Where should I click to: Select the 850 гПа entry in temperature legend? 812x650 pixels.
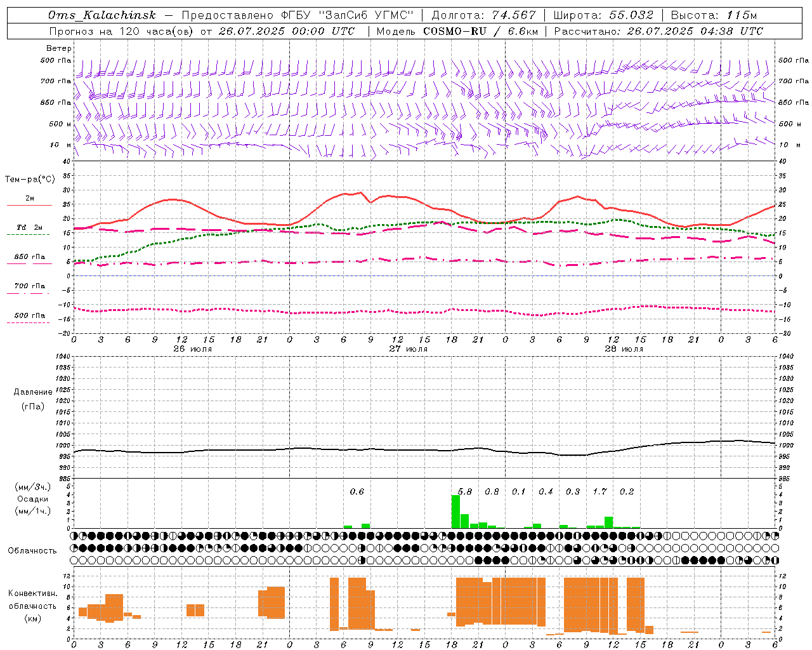(30, 257)
